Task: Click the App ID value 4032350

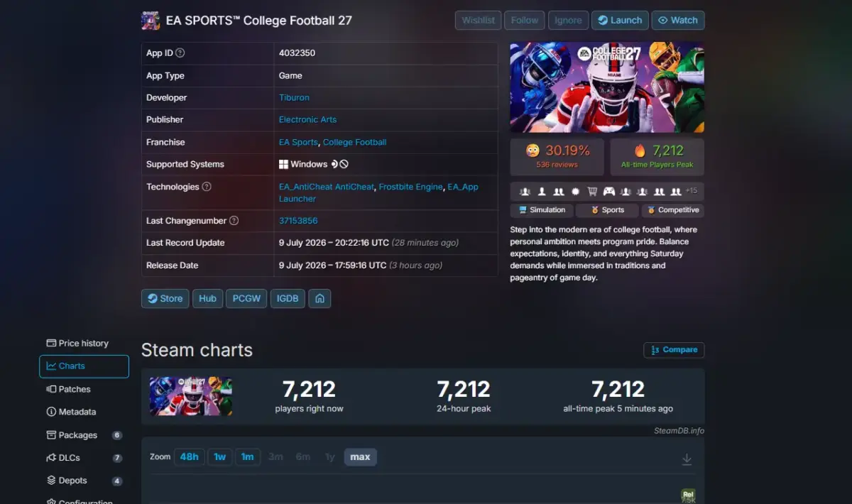Action: (297, 53)
